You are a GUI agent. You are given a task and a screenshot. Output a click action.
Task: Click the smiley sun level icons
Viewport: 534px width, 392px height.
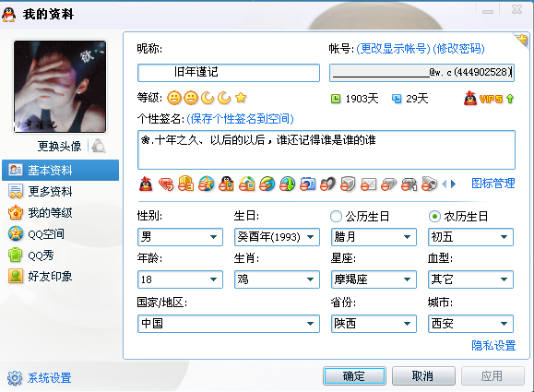(183, 98)
